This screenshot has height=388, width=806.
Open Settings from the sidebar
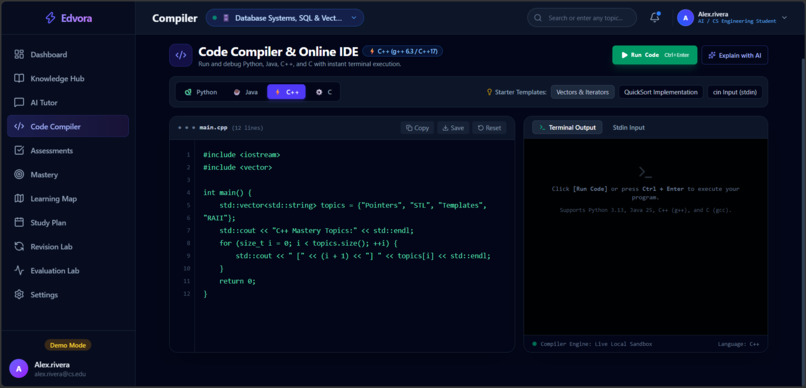click(x=68, y=294)
